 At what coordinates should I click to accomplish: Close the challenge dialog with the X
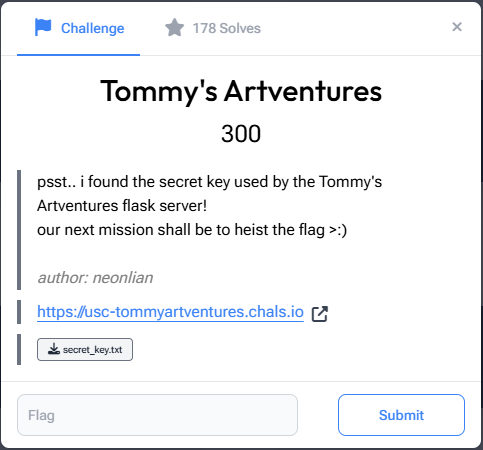click(x=457, y=27)
